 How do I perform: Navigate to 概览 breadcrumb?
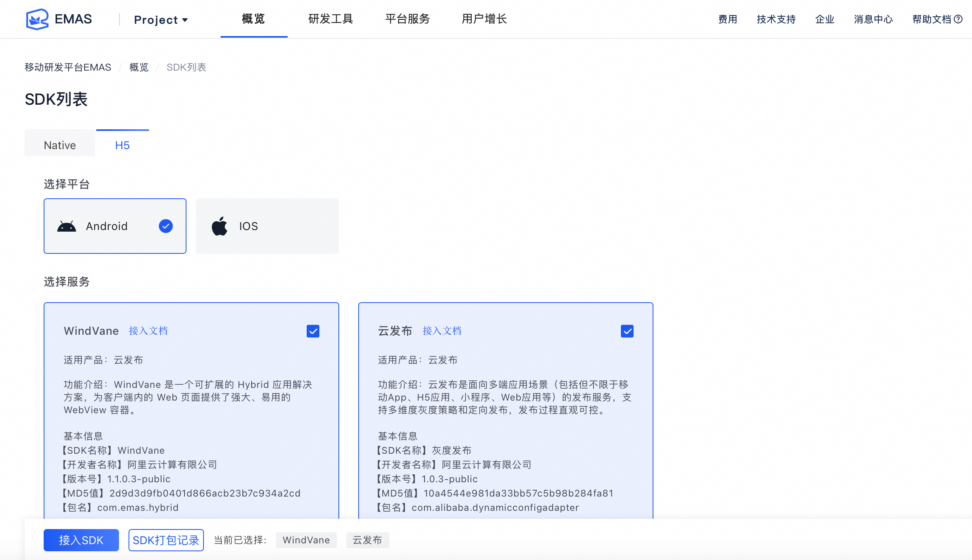(139, 67)
